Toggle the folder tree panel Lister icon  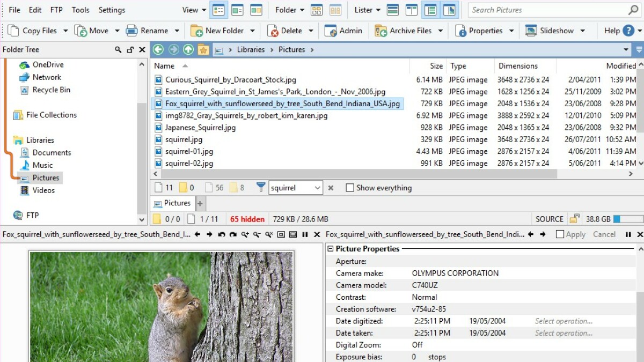coord(430,10)
